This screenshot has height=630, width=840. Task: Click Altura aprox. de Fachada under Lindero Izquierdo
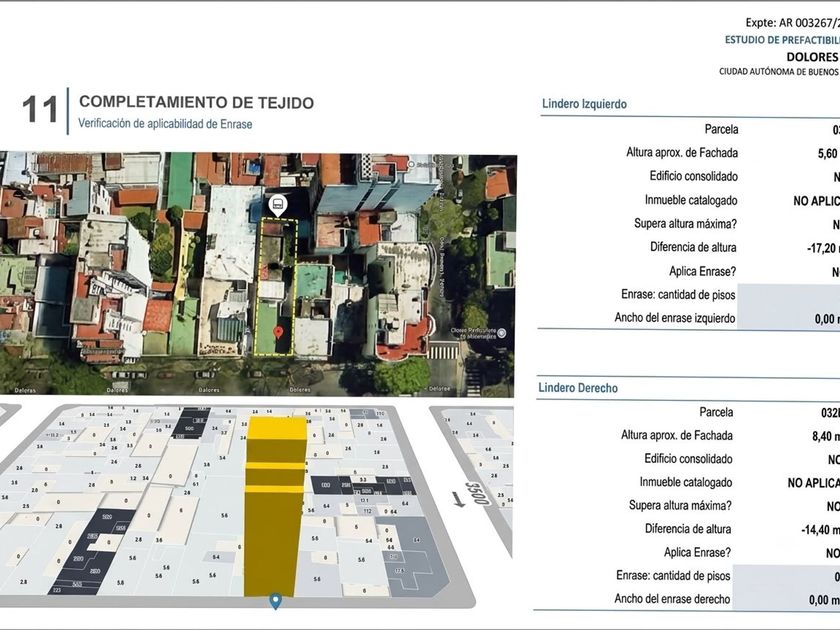[682, 153]
